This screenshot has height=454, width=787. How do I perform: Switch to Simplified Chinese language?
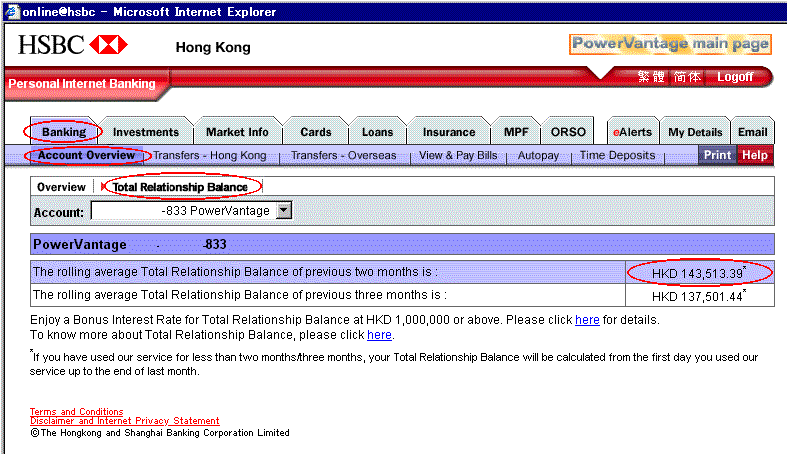coord(687,77)
